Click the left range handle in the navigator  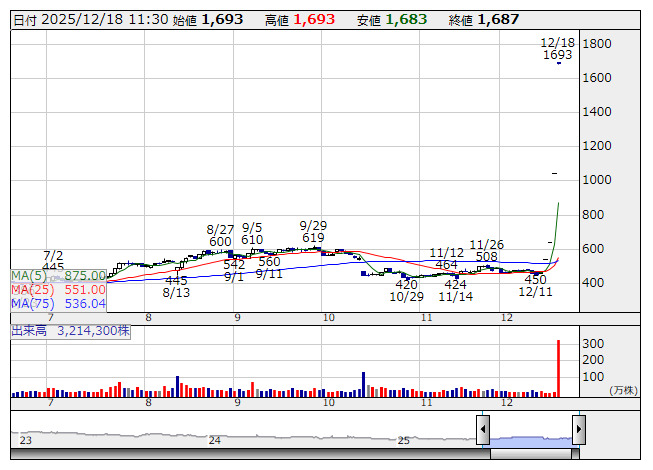(483, 430)
